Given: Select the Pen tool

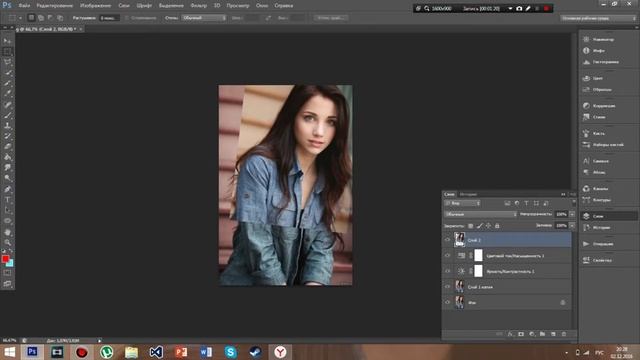Looking at the screenshot, I should (7, 189).
